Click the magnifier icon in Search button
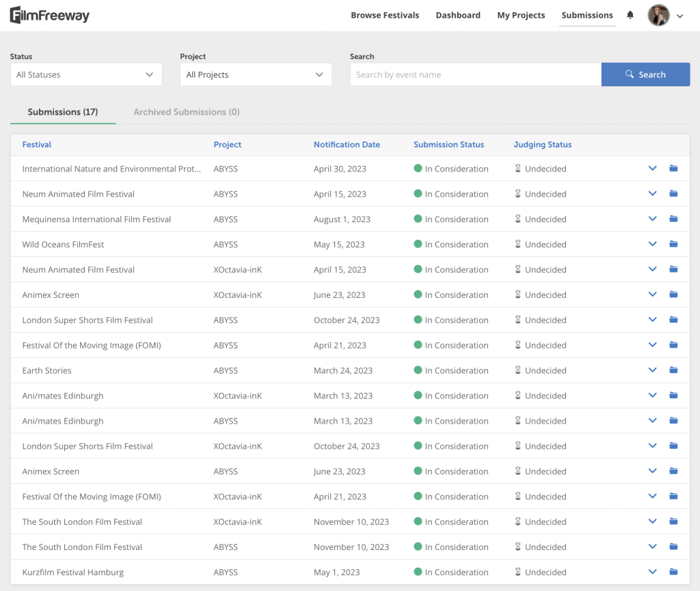 point(630,74)
